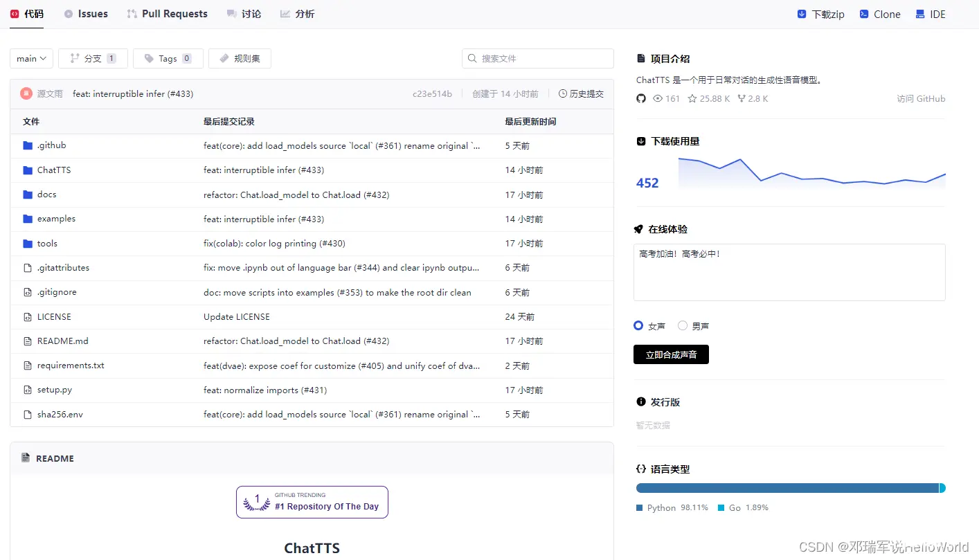979x560 pixels.
Task: Click the .gitattributes file icon
Action: [x=28, y=268]
